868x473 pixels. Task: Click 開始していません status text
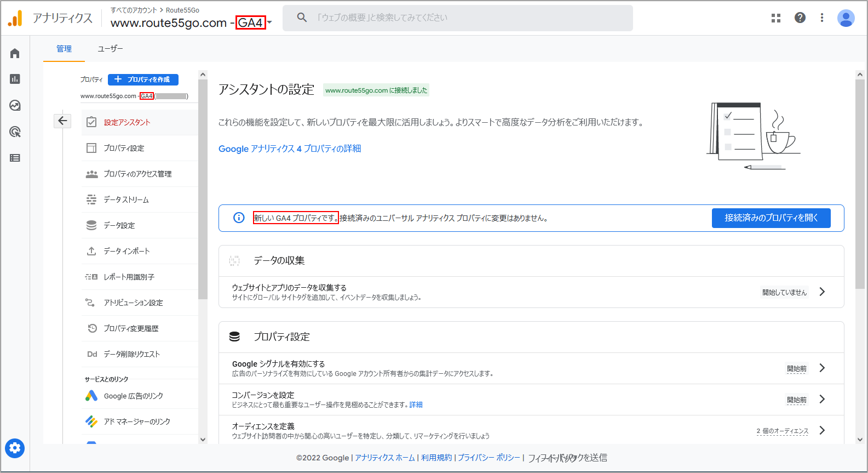pyautogui.click(x=785, y=292)
